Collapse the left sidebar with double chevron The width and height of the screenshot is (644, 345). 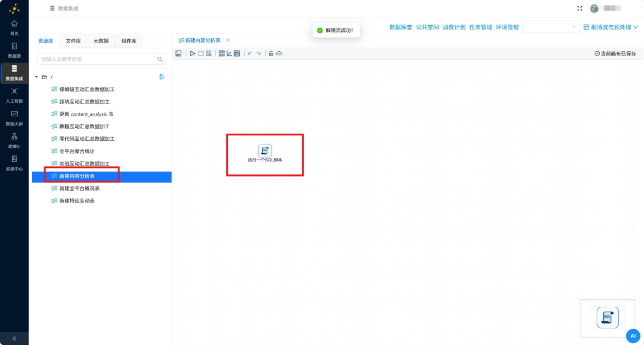[x=14, y=338]
